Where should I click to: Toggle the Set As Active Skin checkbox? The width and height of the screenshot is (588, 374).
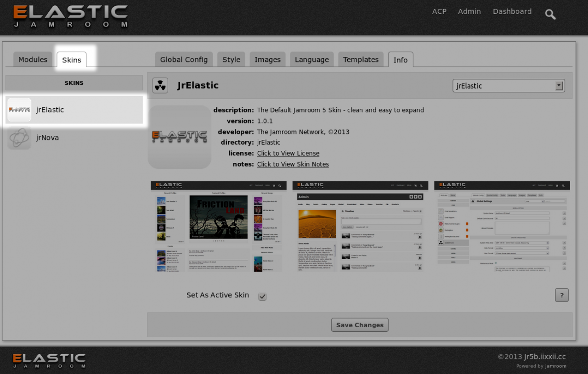(x=262, y=296)
